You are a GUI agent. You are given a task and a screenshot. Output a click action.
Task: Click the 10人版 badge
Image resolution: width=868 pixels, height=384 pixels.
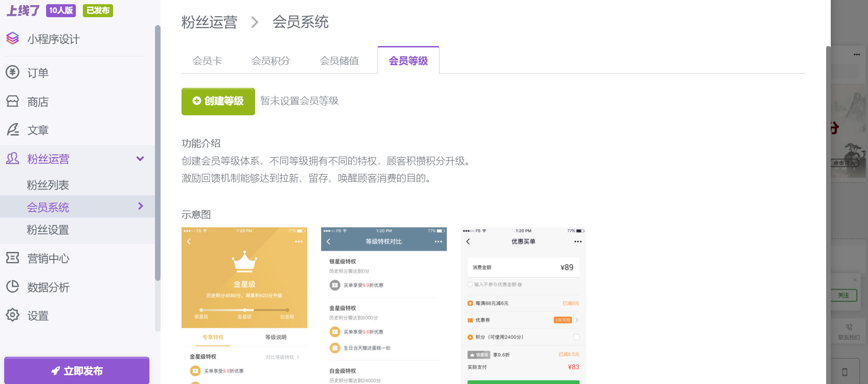coord(61,10)
